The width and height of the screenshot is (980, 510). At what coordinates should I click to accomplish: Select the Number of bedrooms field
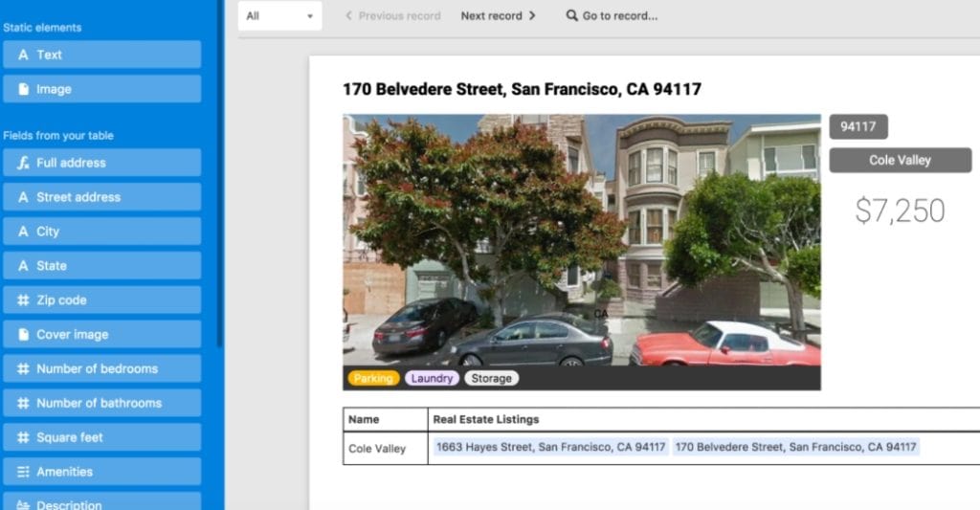pos(101,368)
